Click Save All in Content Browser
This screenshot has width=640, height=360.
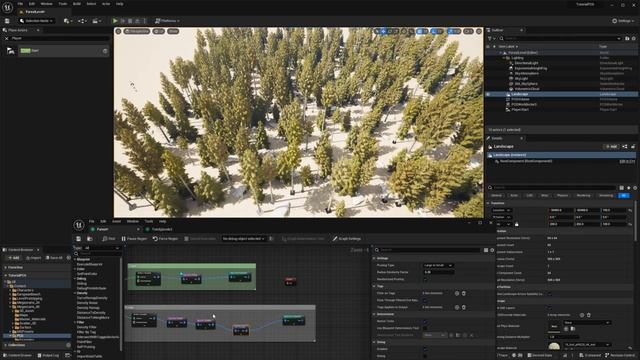53,258
